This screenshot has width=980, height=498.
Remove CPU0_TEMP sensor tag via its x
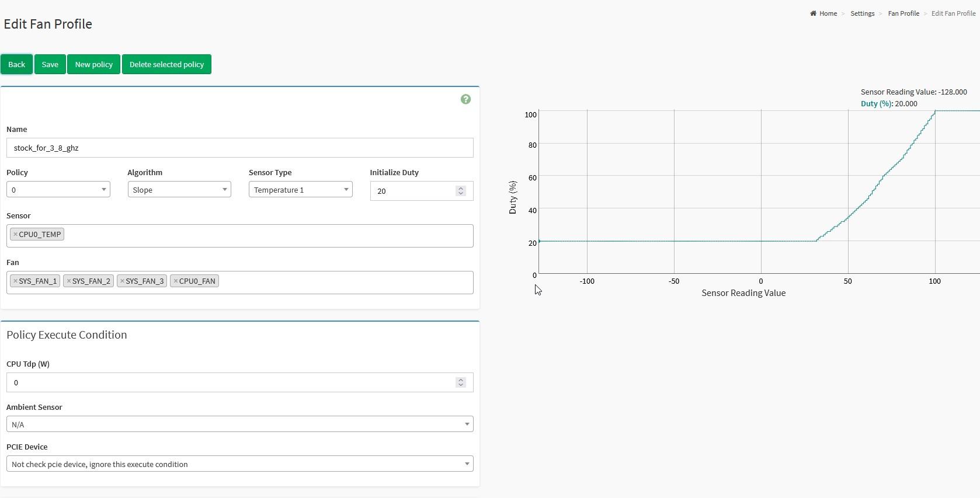point(15,234)
